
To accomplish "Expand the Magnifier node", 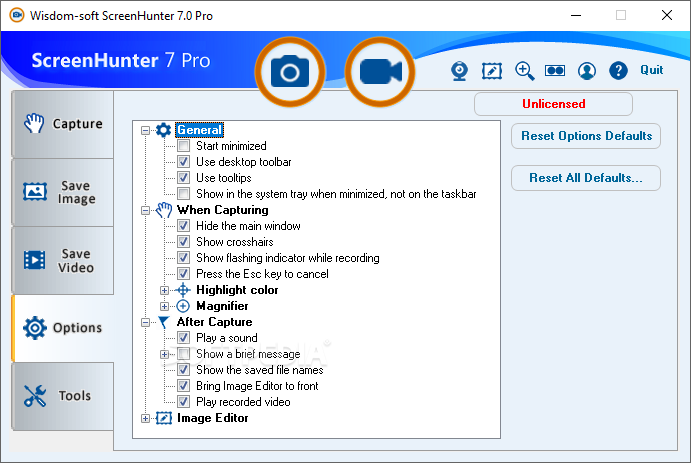I will 164,306.
